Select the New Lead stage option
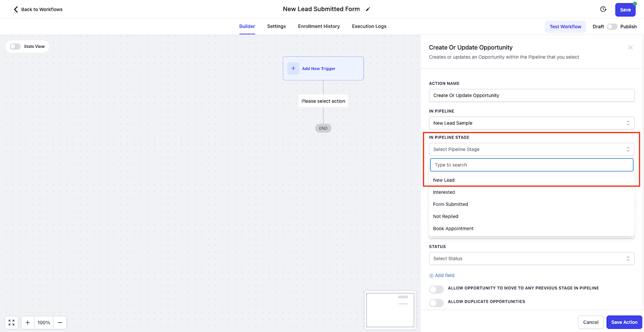 532,180
